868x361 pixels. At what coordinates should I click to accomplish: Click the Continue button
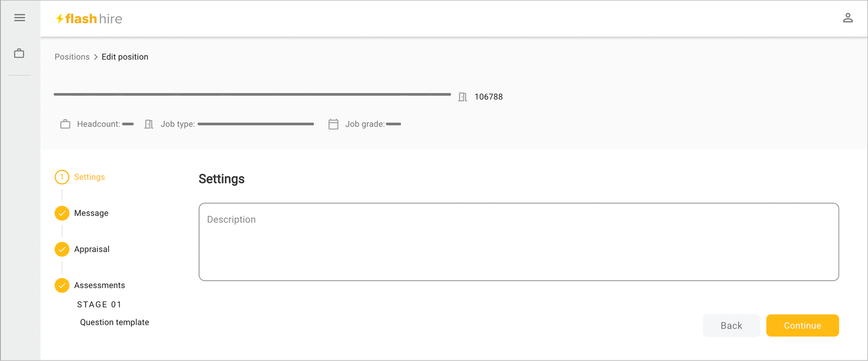coord(803,326)
